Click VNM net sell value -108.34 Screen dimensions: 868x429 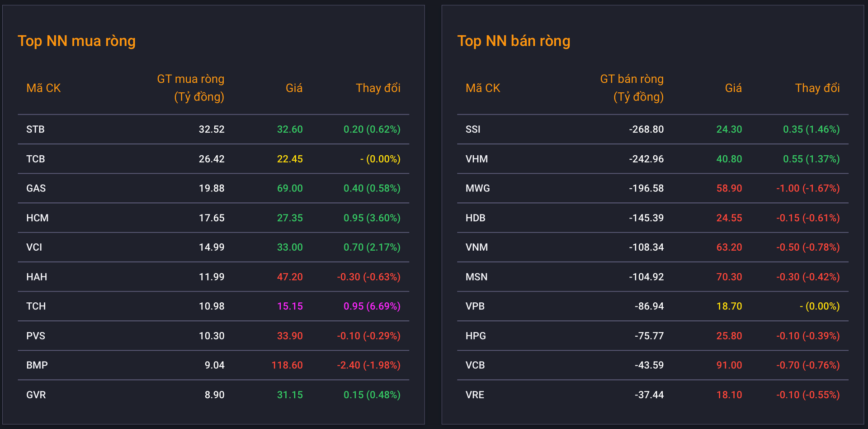646,247
